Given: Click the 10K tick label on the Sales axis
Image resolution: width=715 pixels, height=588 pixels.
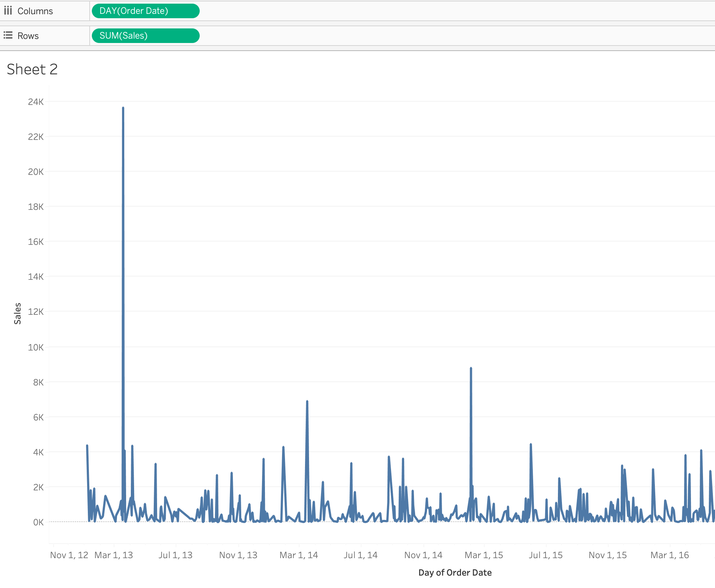Looking at the screenshot, I should (x=36, y=347).
